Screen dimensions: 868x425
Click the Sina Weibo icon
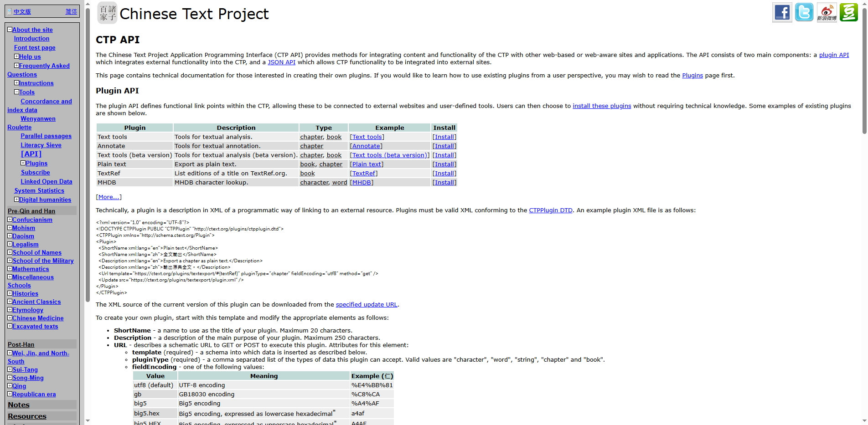tap(826, 12)
